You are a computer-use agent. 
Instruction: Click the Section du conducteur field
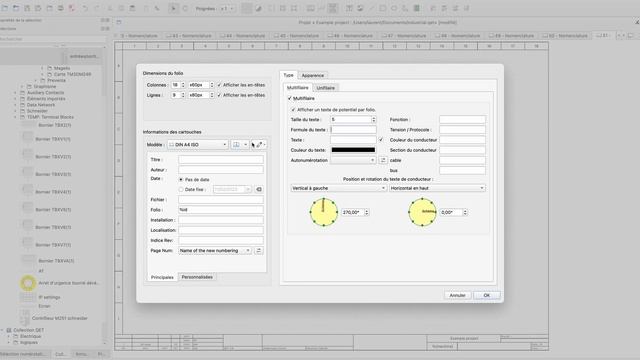point(462,150)
